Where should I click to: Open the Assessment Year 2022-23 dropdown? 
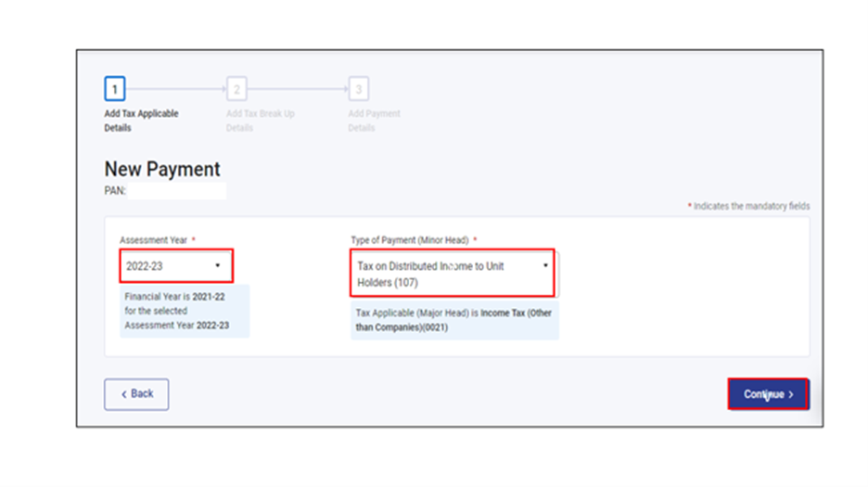(x=175, y=265)
